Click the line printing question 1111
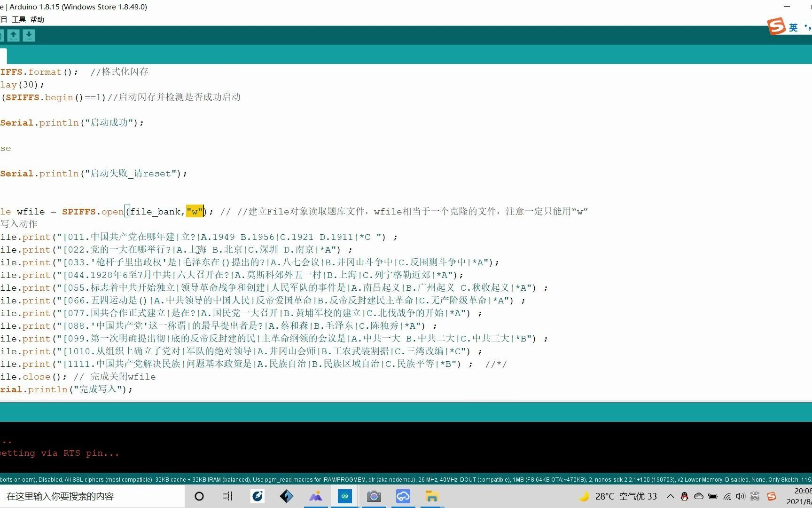 (x=254, y=364)
